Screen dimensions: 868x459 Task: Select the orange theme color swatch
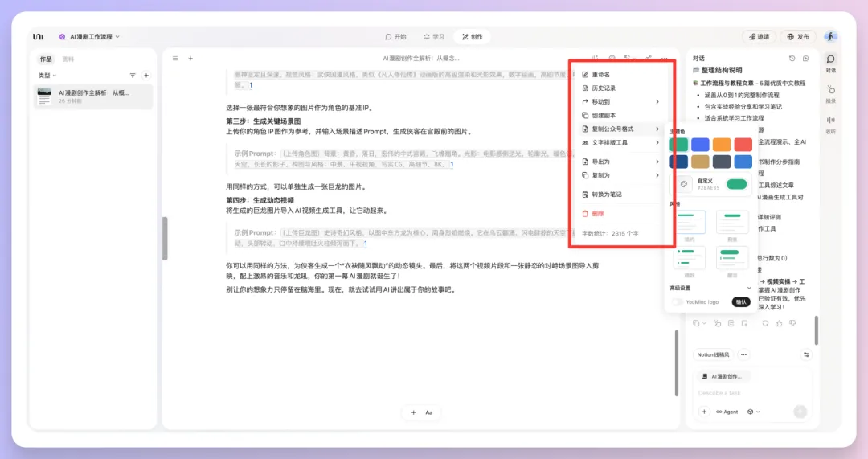721,145
